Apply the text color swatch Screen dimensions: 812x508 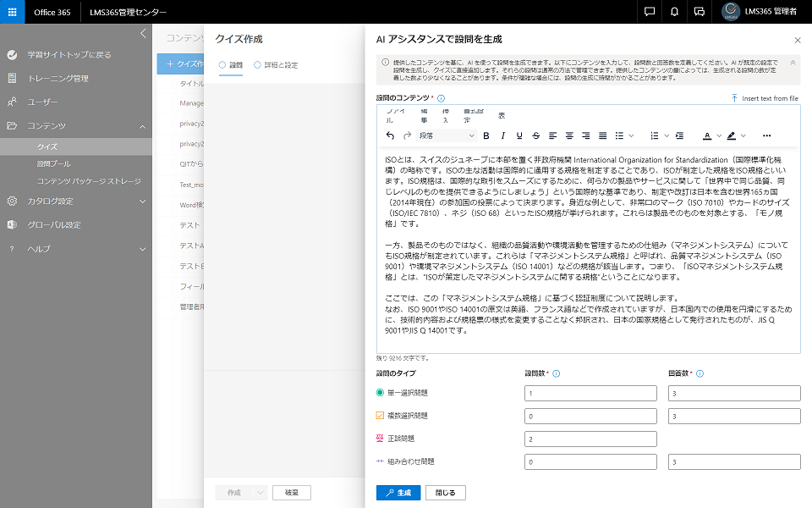707,135
